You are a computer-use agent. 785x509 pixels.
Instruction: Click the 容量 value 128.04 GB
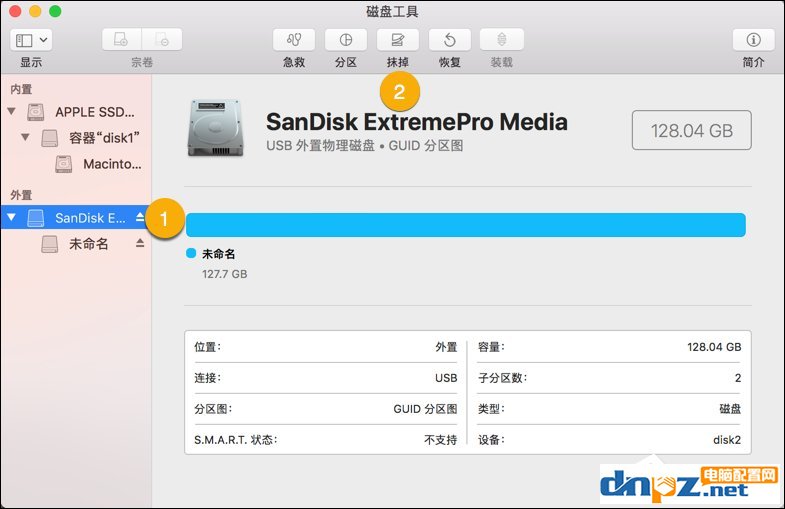coord(714,347)
